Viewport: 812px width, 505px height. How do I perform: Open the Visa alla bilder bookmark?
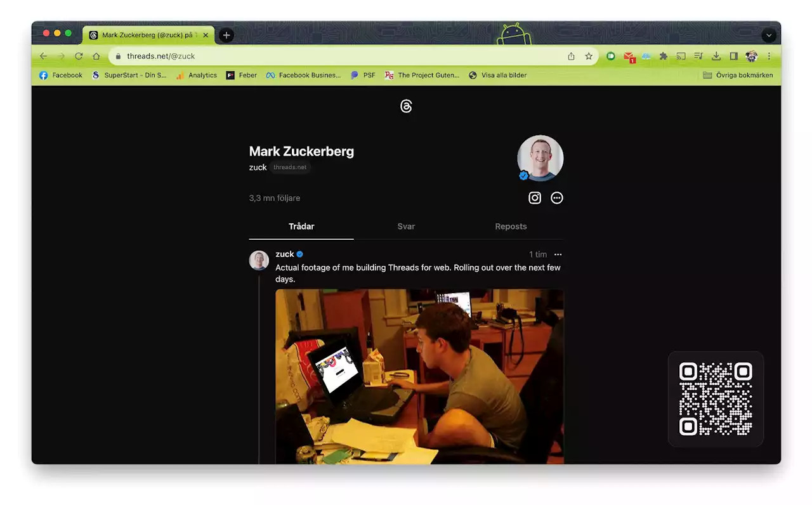(498, 75)
